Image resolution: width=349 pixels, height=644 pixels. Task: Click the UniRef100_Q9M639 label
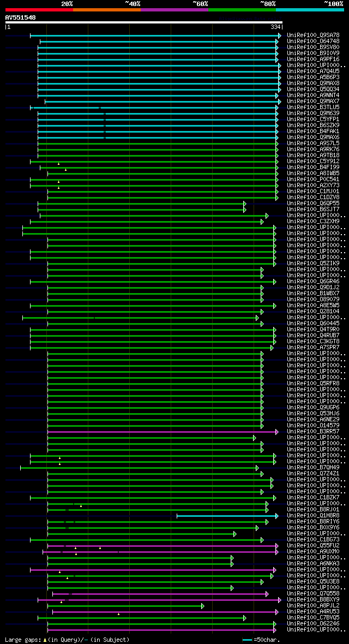(313, 114)
